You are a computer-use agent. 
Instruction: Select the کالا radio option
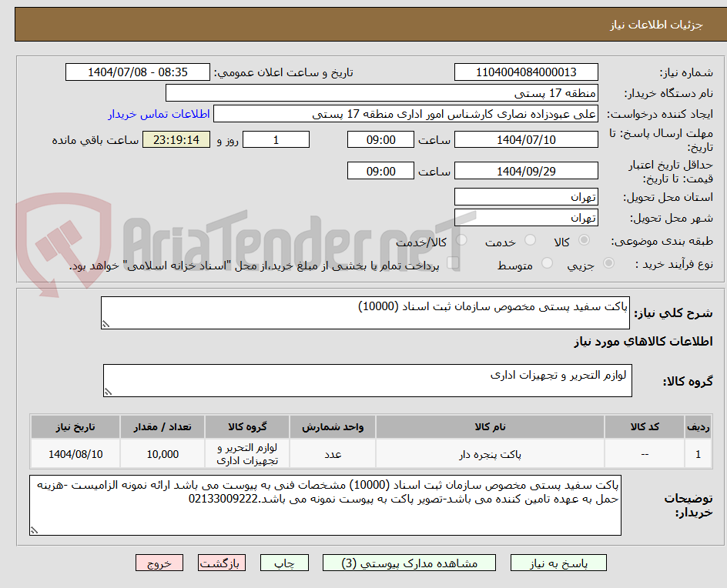pos(584,239)
